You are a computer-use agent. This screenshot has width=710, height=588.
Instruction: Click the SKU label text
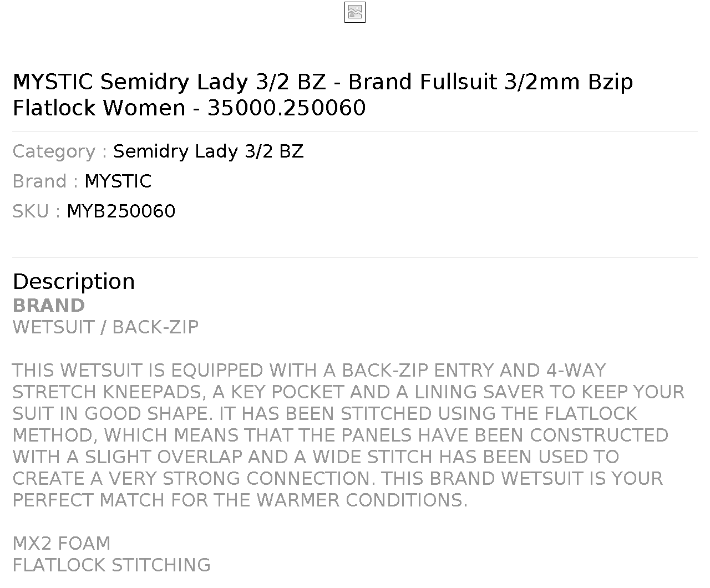click(x=37, y=211)
